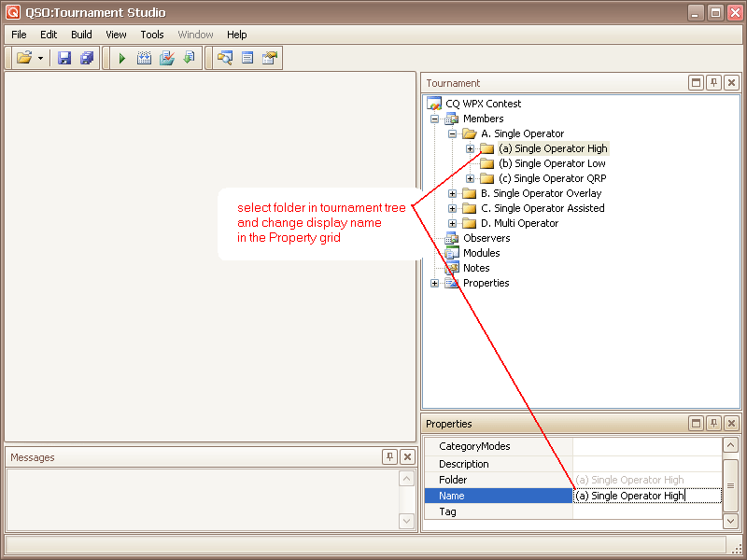Open the dropdown arrow beside the open icon
The width and height of the screenshot is (747, 560).
point(40,58)
